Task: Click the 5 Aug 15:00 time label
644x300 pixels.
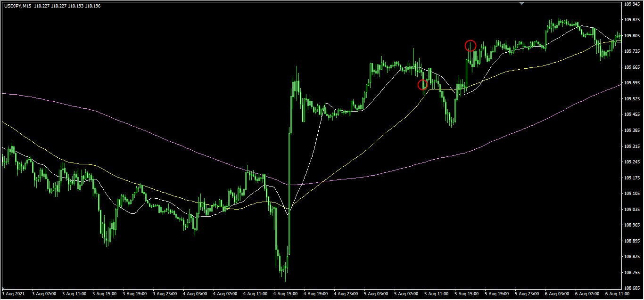Action: click(x=468, y=293)
